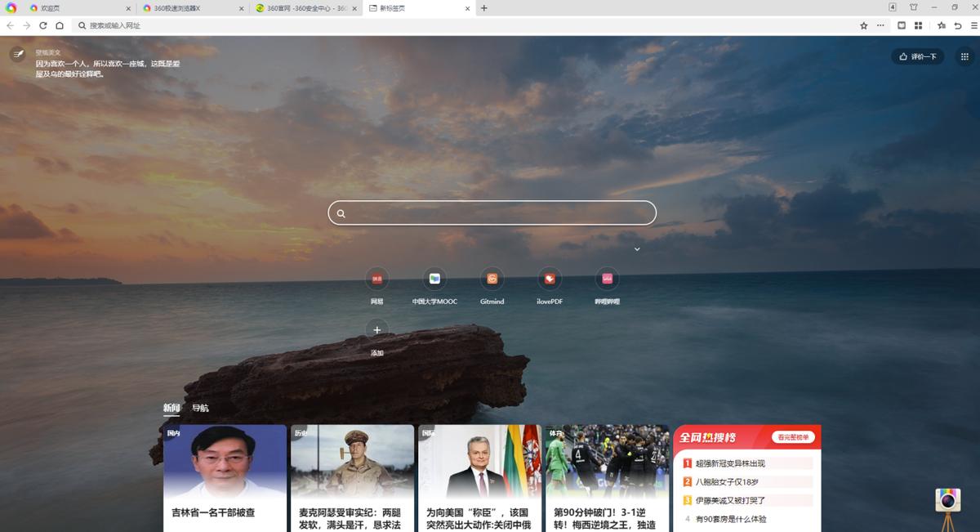
Task: Open the browser menu hamburger icon
Action: coord(973,25)
